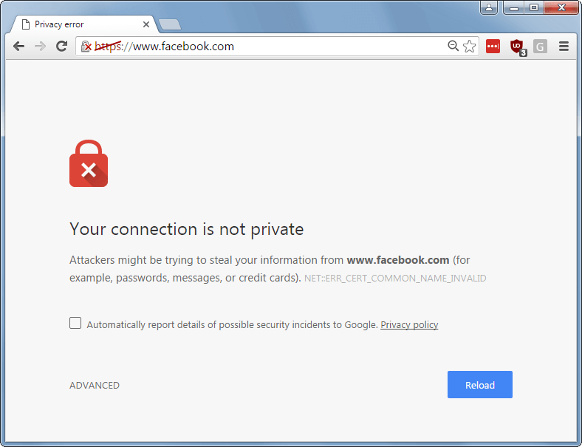Expand the ADVANCED details section

(x=94, y=385)
